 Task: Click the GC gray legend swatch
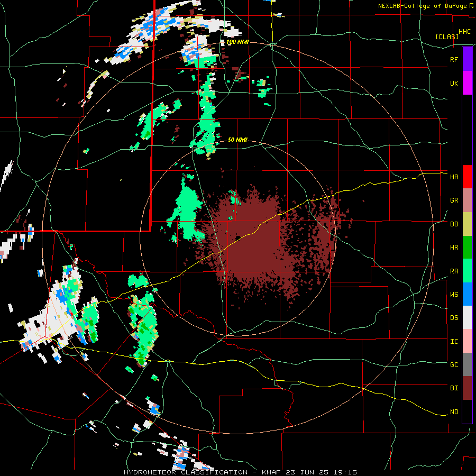click(467, 364)
